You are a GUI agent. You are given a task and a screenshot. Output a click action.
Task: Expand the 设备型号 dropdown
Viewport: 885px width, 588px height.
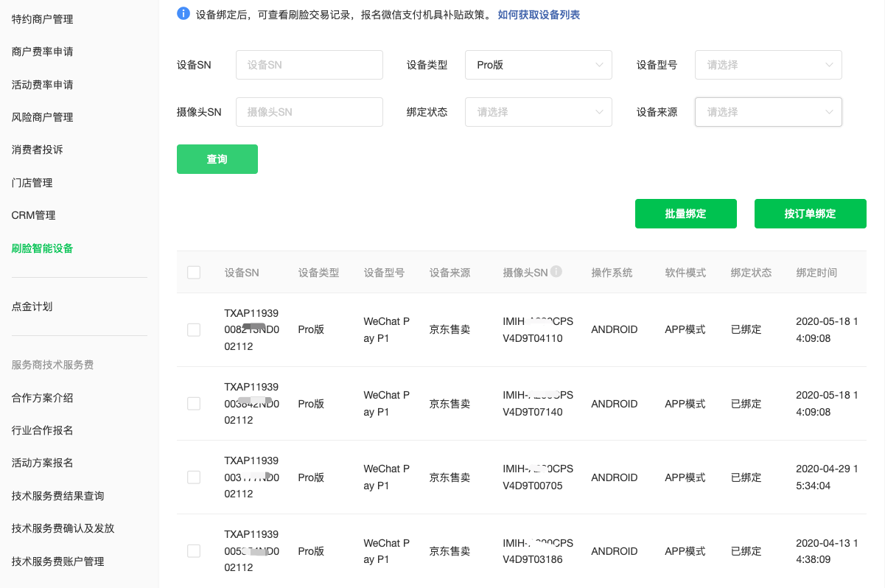click(x=768, y=65)
